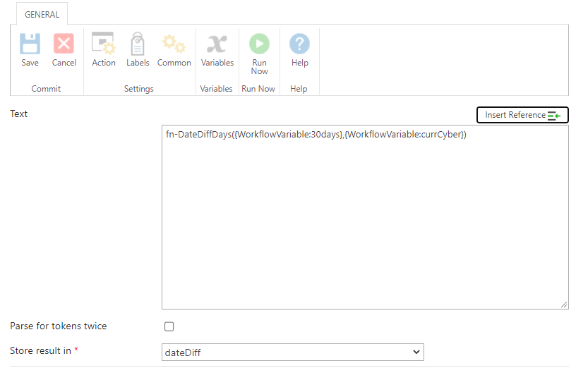Click the Save floppy disk icon
This screenshot has height=392, width=576.
(x=30, y=44)
